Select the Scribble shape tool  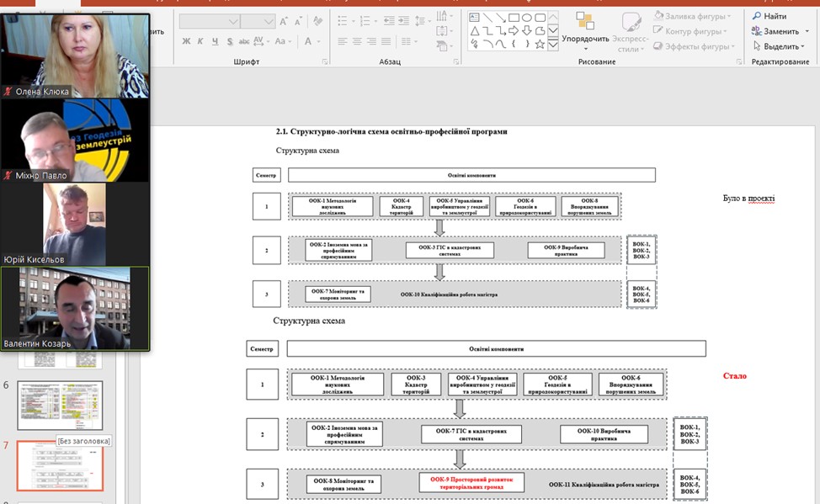pyautogui.click(x=474, y=44)
